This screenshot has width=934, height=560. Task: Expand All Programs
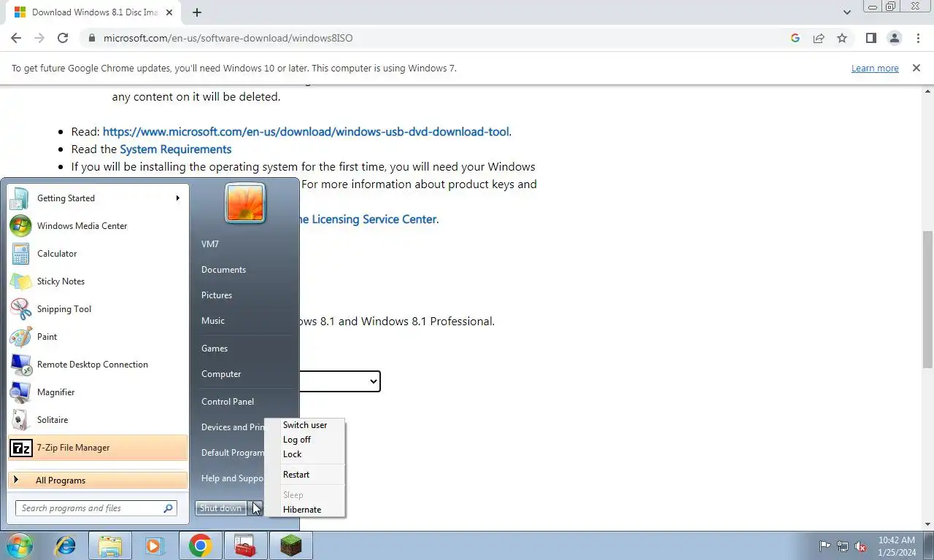click(x=97, y=481)
